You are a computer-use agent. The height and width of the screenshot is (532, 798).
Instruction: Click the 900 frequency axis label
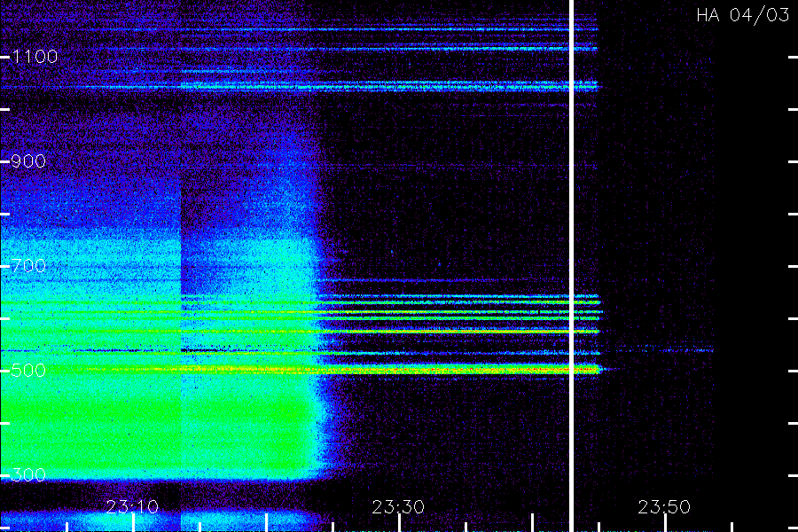28,161
